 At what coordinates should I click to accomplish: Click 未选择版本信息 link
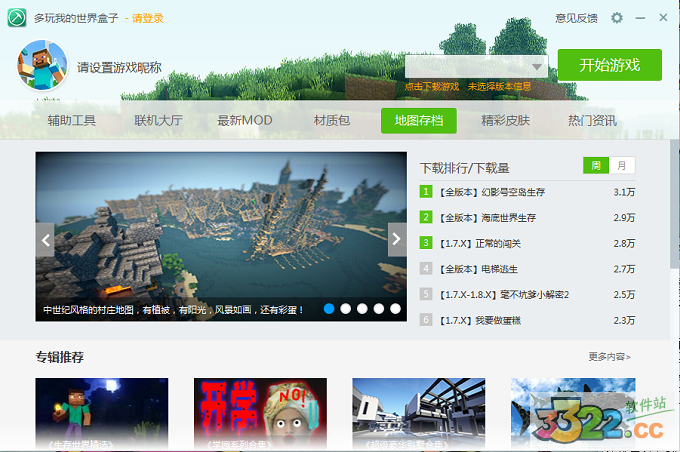click(x=499, y=86)
